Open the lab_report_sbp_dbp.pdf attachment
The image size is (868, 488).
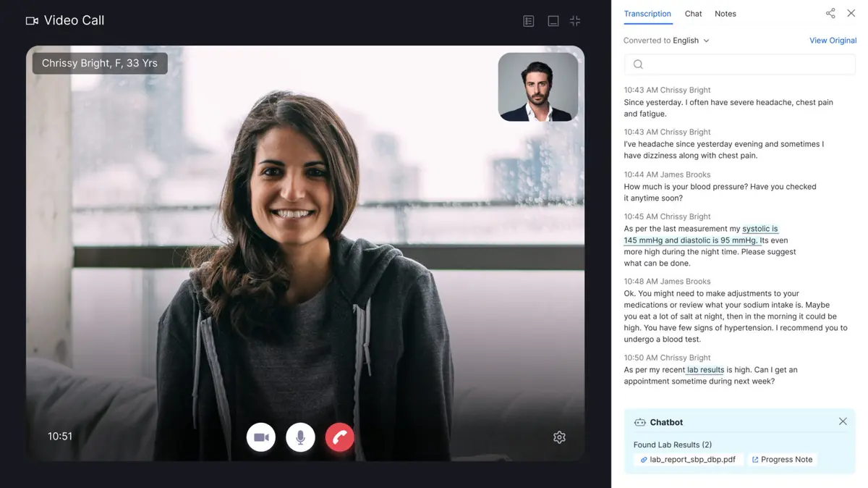pyautogui.click(x=688, y=460)
